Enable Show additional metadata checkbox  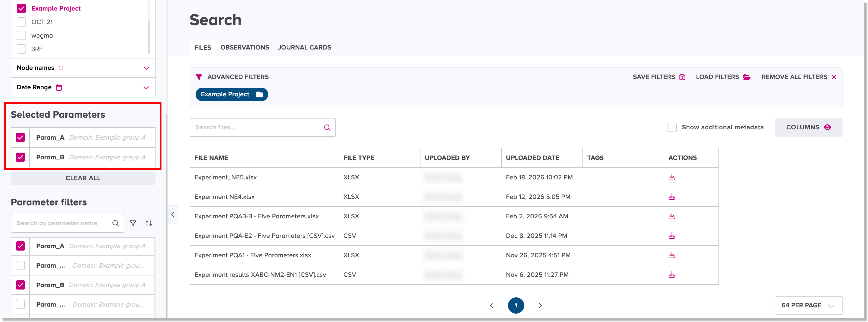[x=672, y=127]
